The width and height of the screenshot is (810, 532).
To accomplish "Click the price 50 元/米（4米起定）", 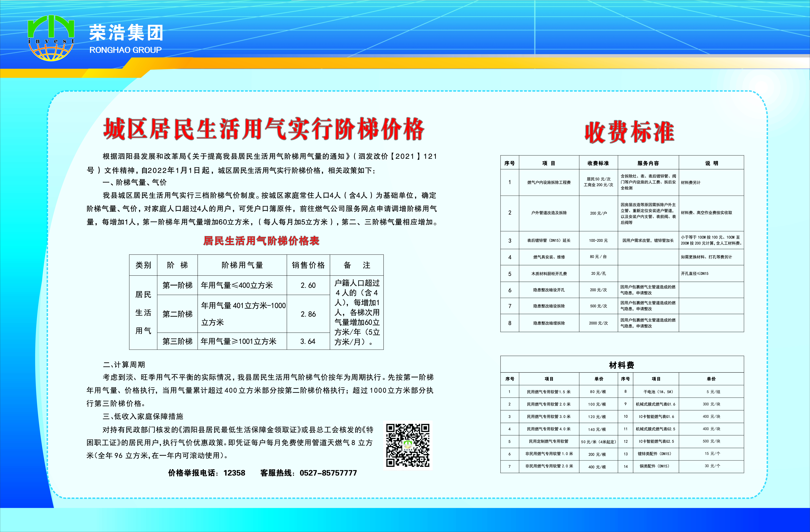I will (x=599, y=442).
